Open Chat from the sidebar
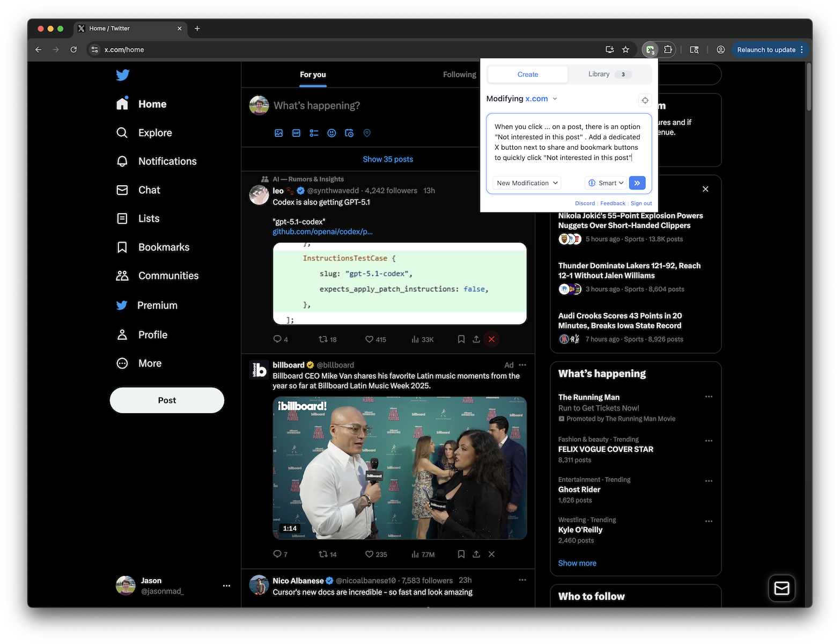This screenshot has width=840, height=644. [x=149, y=189]
